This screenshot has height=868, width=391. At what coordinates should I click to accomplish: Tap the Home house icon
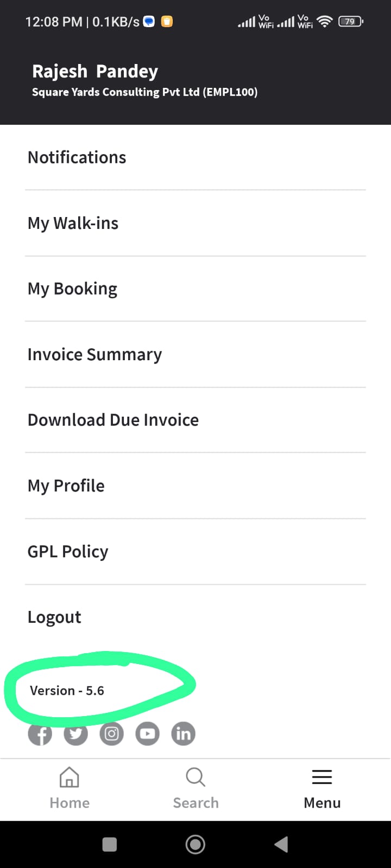click(70, 777)
